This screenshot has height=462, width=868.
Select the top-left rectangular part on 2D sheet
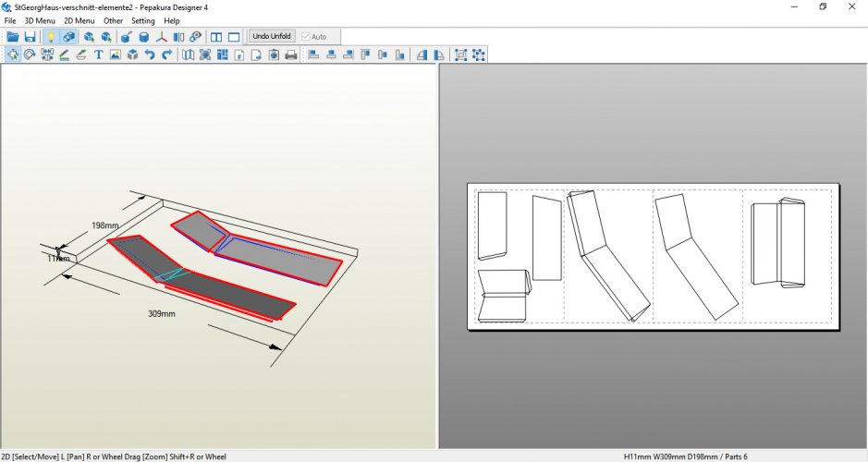click(492, 225)
